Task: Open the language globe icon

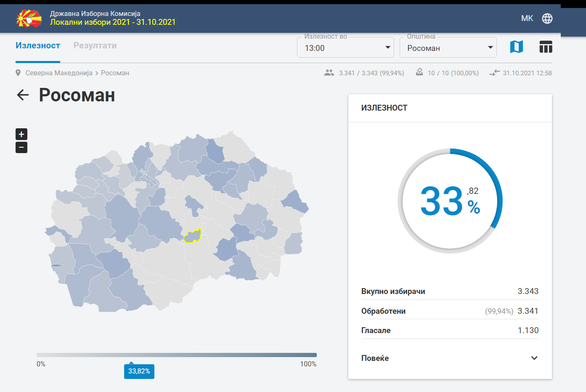Action: (x=547, y=19)
